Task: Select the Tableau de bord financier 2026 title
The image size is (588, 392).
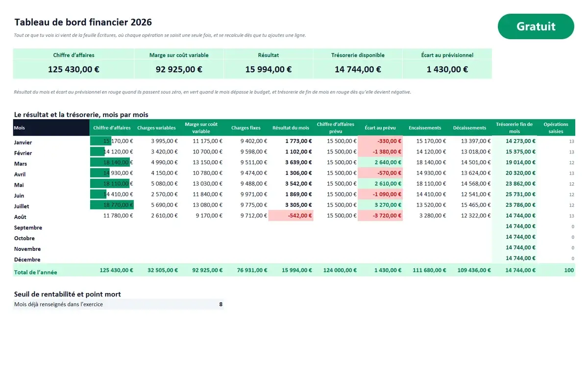Action: click(x=83, y=22)
